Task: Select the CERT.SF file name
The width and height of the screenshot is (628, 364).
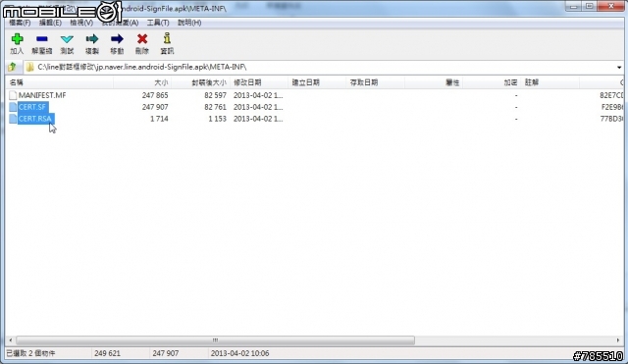Action: tap(32, 107)
